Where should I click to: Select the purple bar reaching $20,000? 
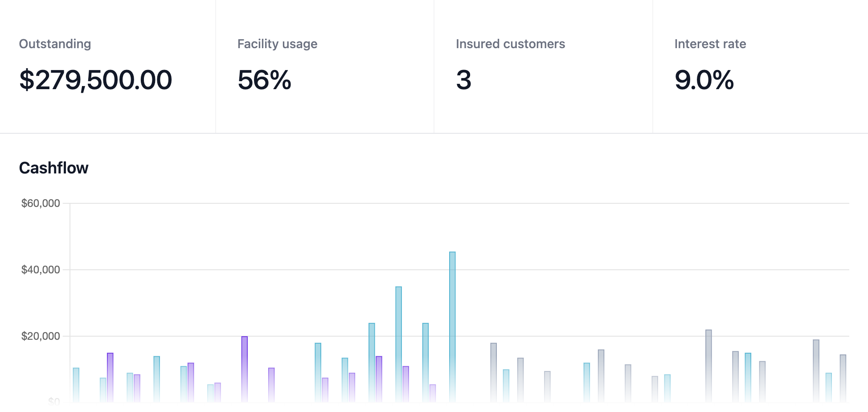pyautogui.click(x=244, y=368)
